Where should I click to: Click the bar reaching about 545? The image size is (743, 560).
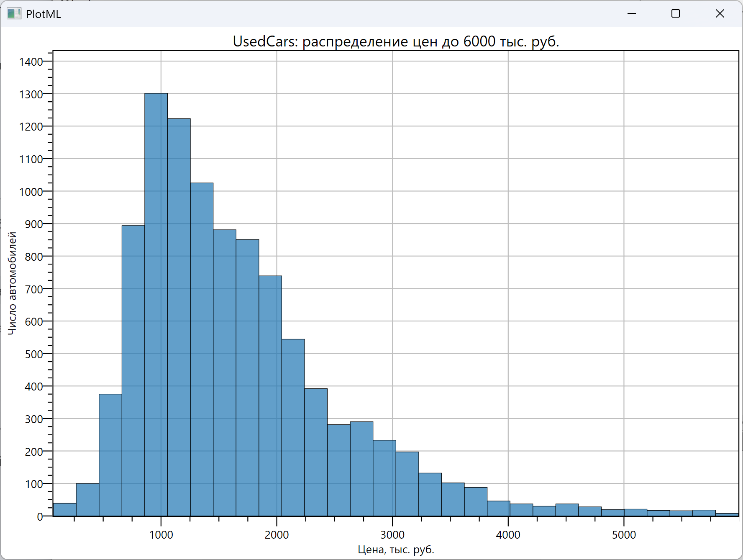click(x=293, y=427)
